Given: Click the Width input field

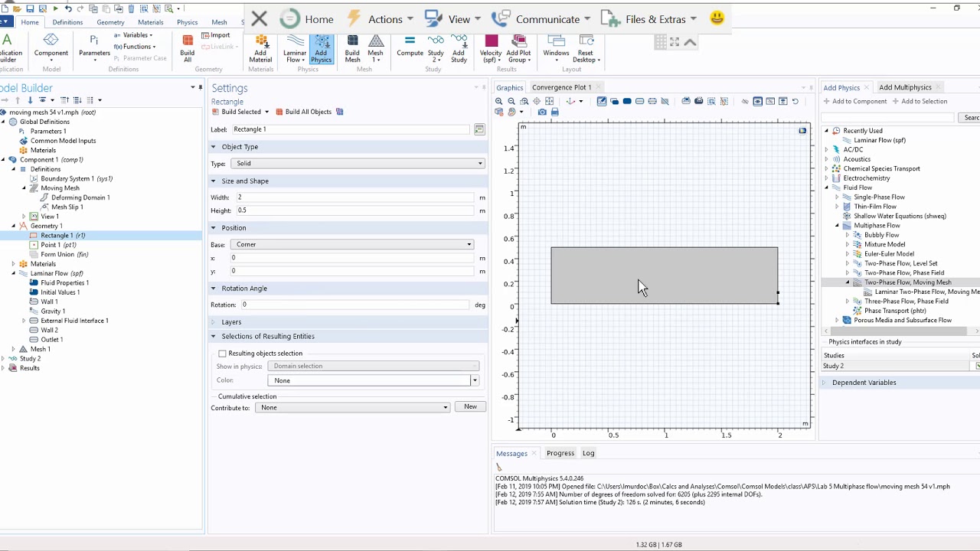Looking at the screenshot, I should [355, 197].
